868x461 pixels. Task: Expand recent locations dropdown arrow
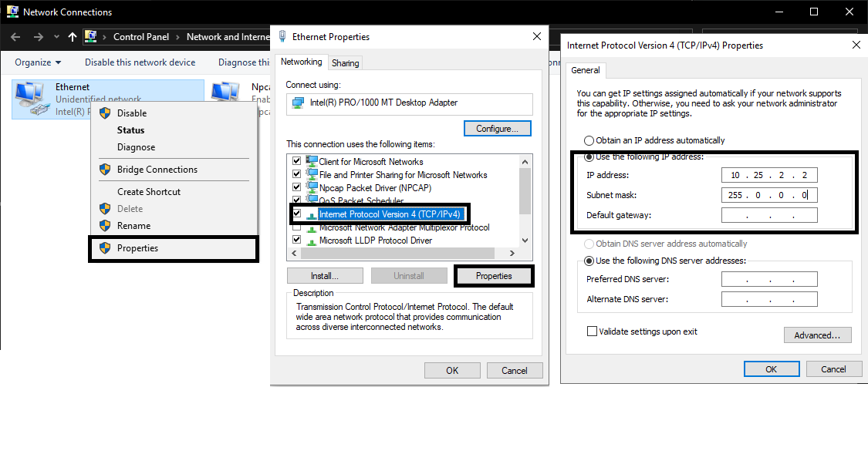coord(56,37)
